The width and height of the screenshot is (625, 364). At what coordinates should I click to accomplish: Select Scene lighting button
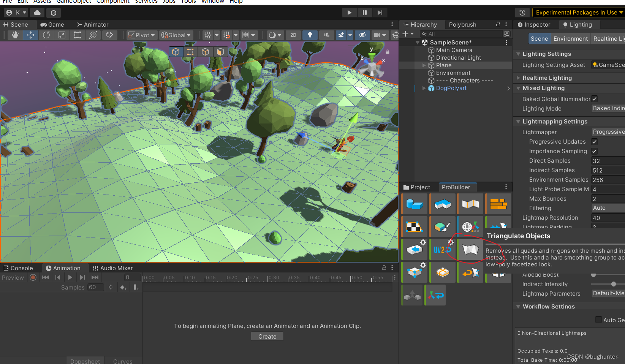[x=539, y=39]
